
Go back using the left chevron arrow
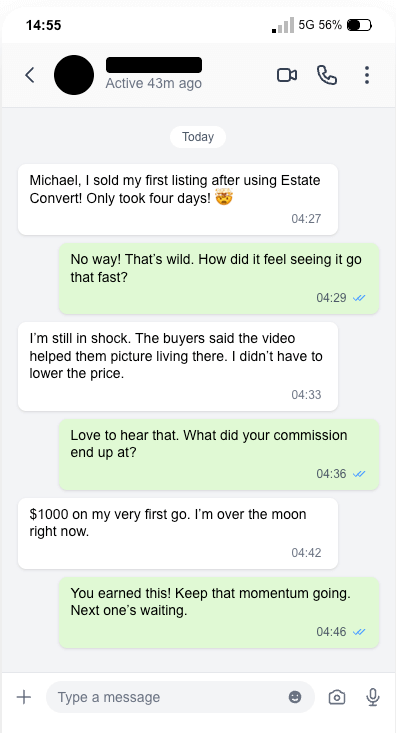point(30,75)
